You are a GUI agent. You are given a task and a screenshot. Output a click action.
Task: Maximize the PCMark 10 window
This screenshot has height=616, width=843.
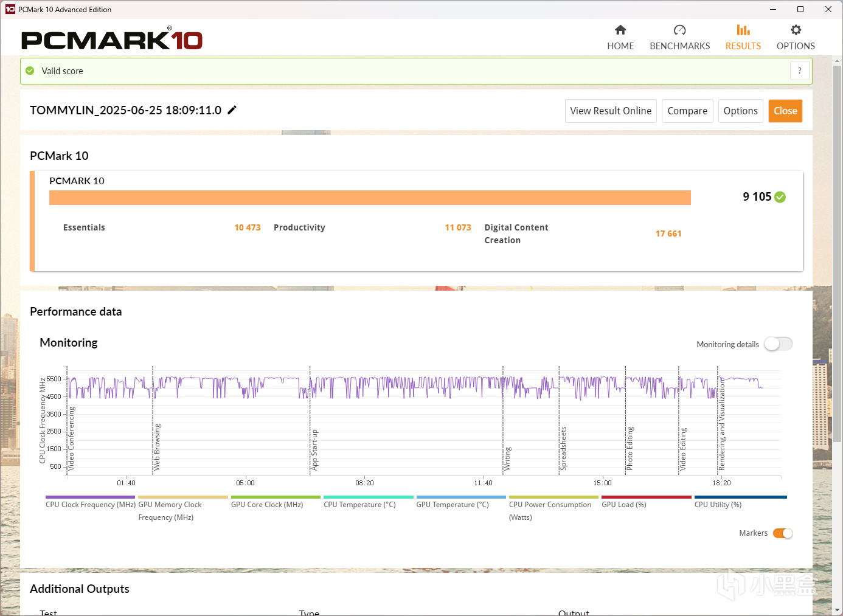coord(800,9)
